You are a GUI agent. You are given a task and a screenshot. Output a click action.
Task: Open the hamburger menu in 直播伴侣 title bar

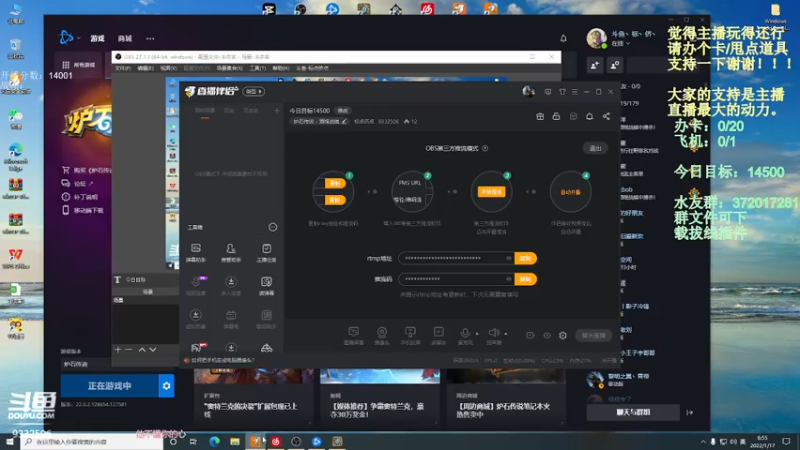[574, 92]
